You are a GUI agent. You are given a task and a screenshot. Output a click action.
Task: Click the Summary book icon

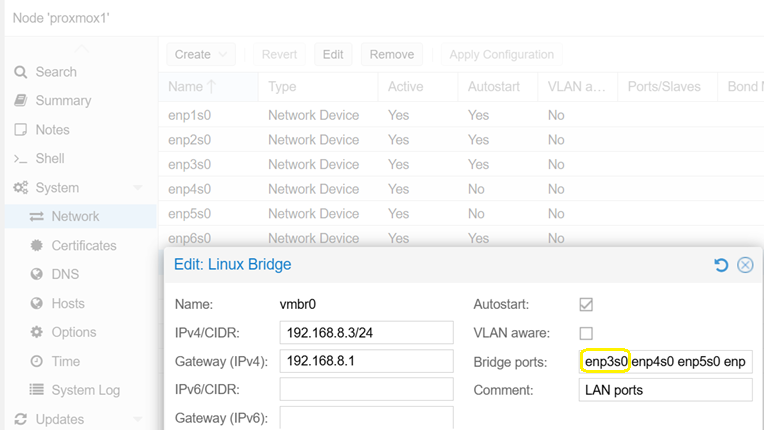21,101
